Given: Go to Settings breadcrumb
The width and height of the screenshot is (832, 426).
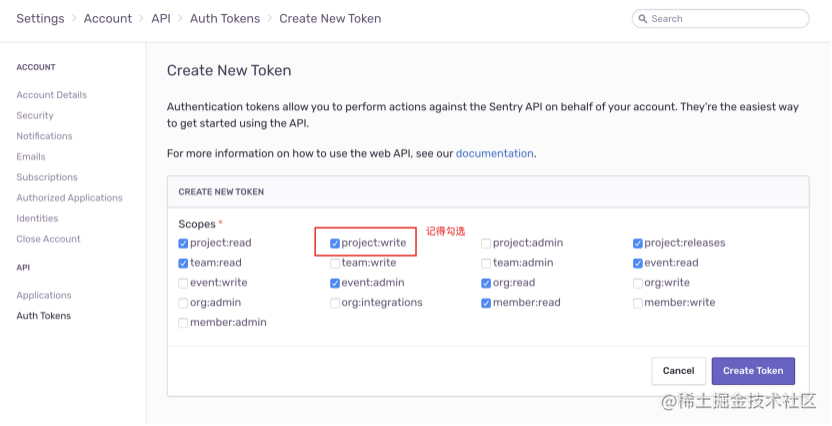Looking at the screenshot, I should 40,18.
